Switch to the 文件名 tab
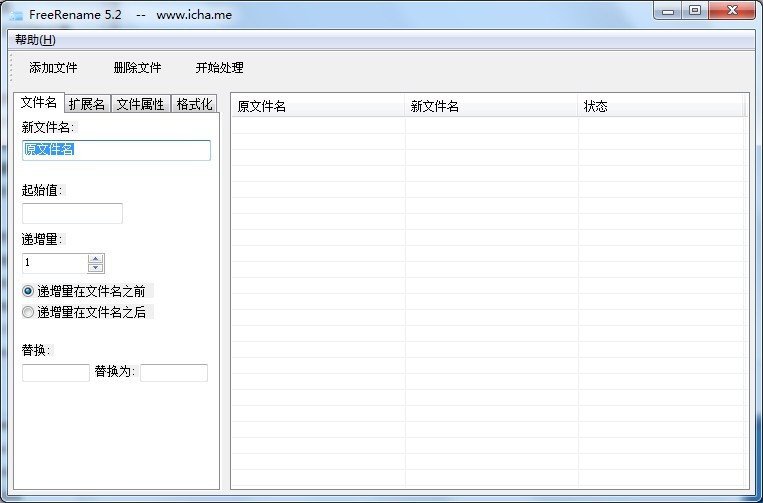763x503 pixels. (39, 103)
